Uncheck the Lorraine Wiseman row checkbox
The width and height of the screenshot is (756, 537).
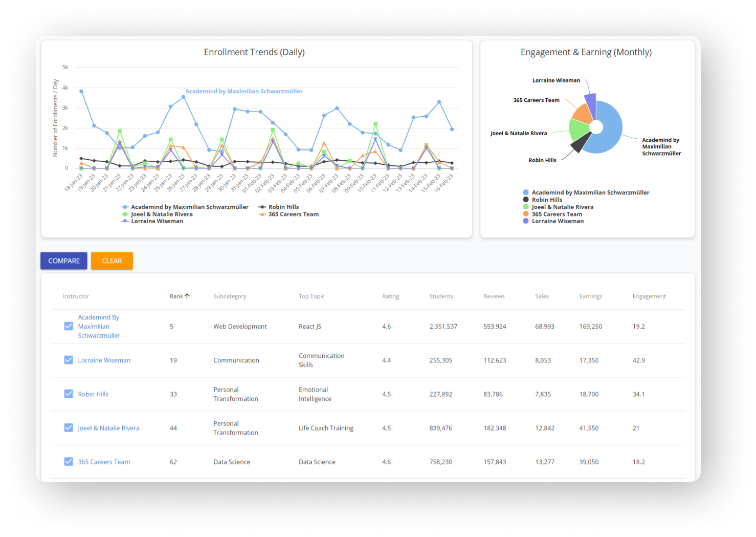[x=69, y=360]
